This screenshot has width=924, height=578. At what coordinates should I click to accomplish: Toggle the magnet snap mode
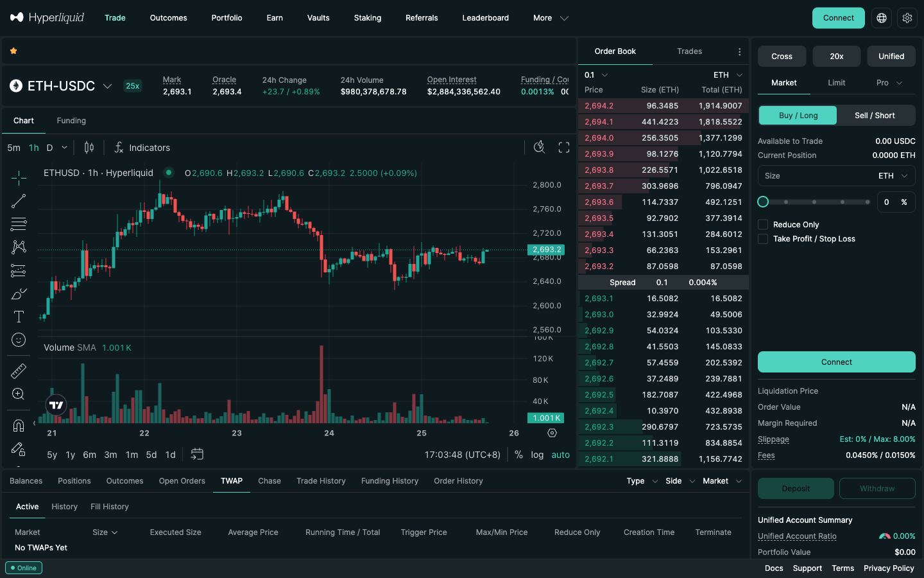[19, 425]
